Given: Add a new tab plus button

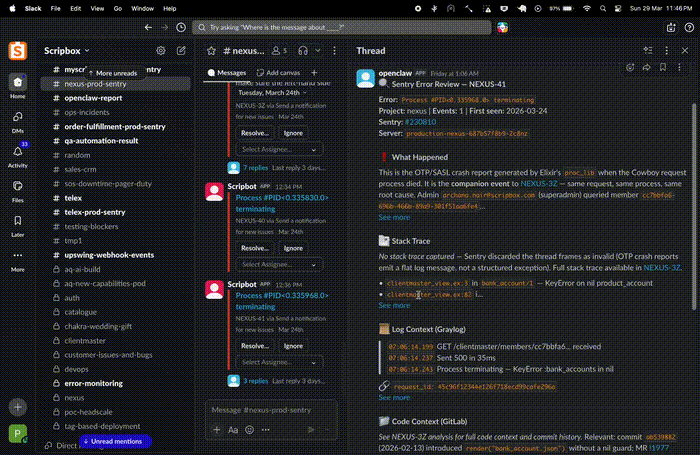Looking at the screenshot, I should click(x=314, y=73).
